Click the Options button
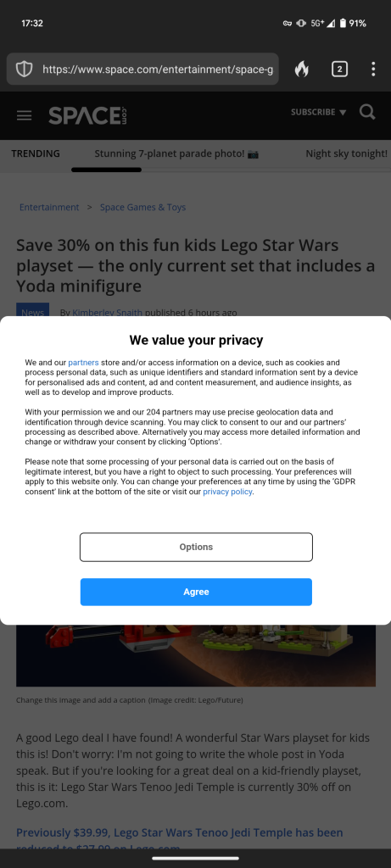The width and height of the screenshot is (391, 868). click(x=196, y=547)
